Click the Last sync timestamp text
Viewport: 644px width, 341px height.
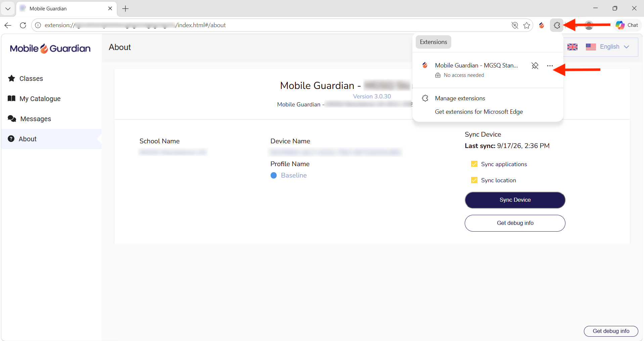click(x=507, y=146)
